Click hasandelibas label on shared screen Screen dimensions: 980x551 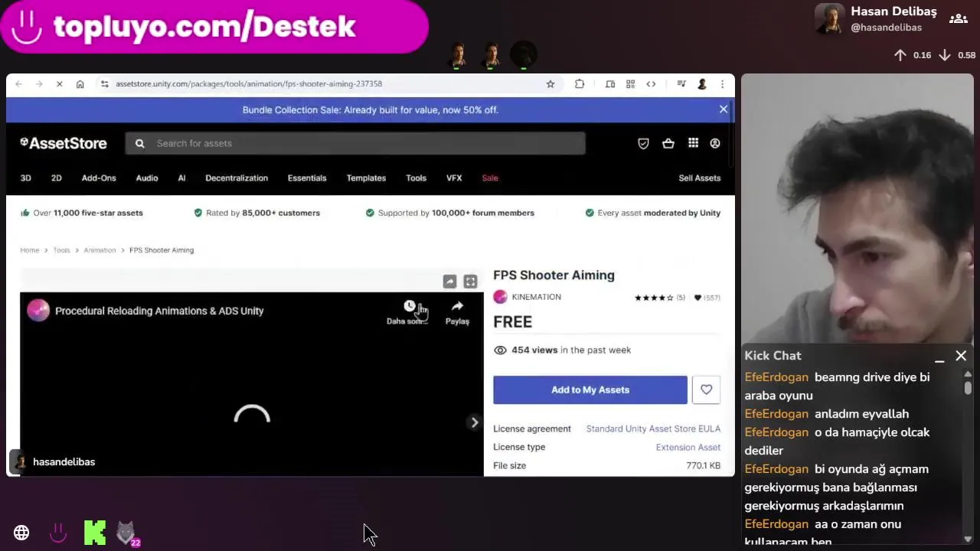64,462
